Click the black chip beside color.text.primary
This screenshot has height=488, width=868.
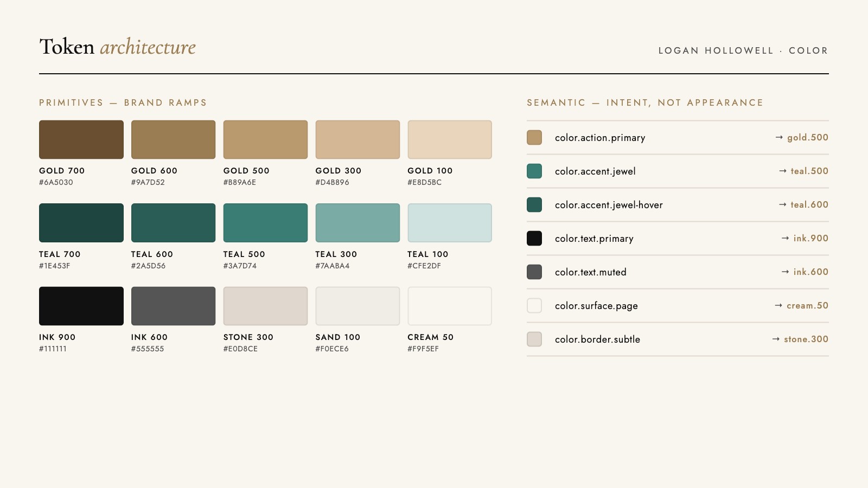534,239
